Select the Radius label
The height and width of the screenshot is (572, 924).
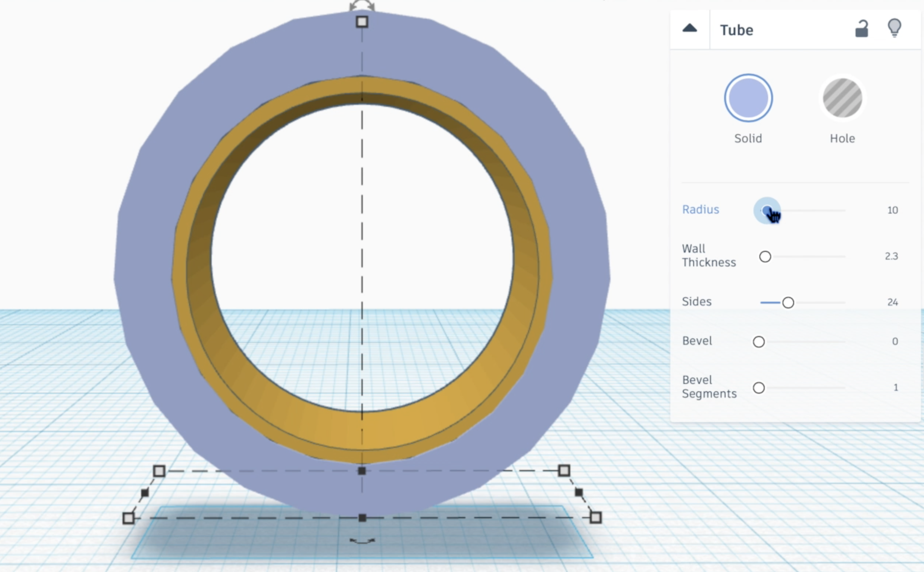[701, 210]
